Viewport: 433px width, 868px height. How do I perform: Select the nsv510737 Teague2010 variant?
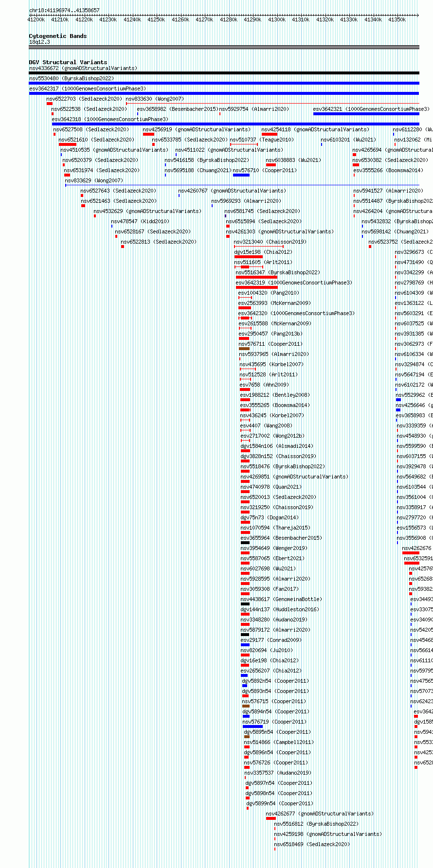pyautogui.click(x=262, y=140)
